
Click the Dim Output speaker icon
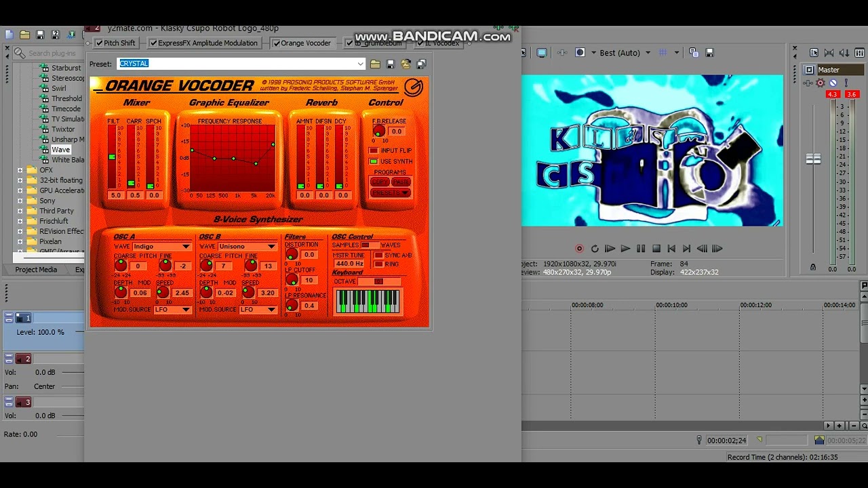click(844, 53)
